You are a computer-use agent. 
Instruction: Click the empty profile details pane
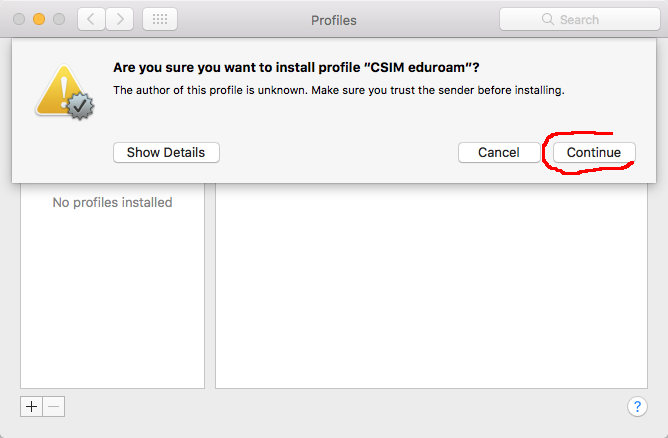432,285
